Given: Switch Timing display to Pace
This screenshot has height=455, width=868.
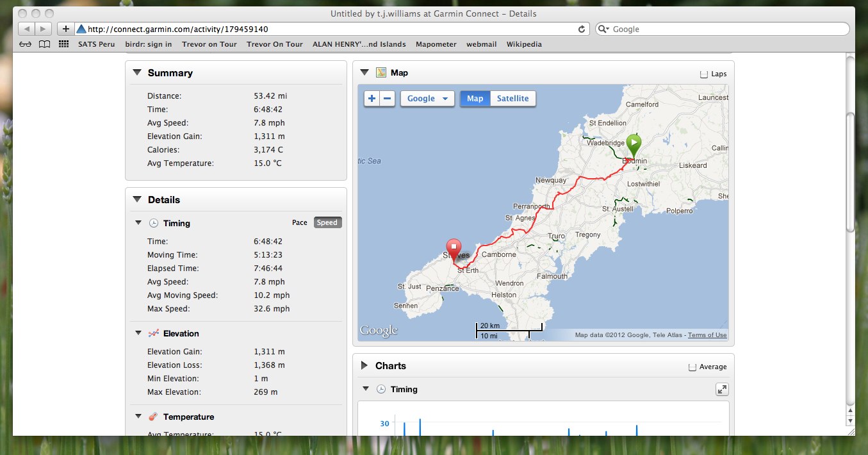Looking at the screenshot, I should 299,223.
